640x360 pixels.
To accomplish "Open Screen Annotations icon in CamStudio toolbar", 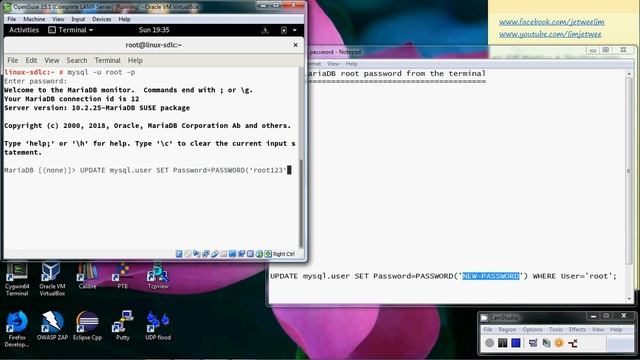I will [x=546, y=343].
